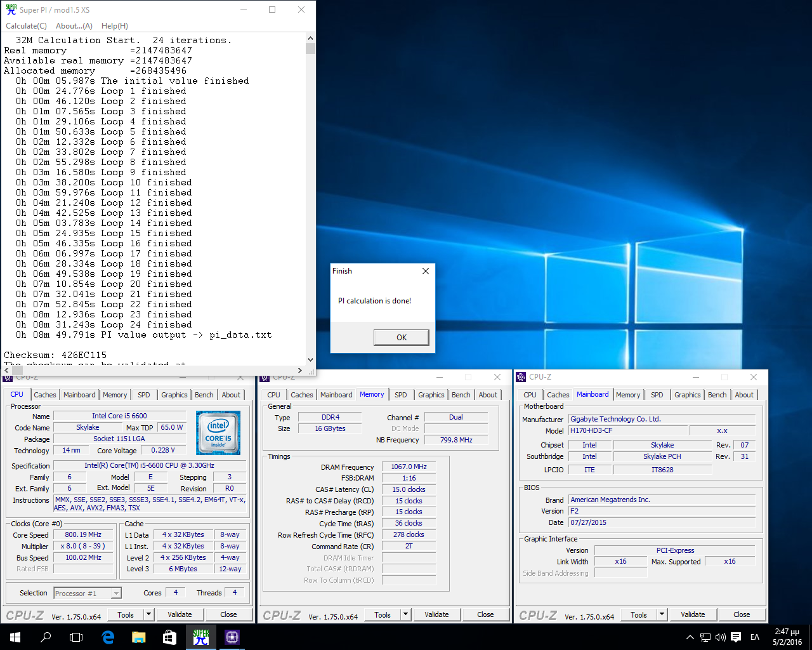Open Help(H) menu in Super PI
This screenshot has height=650, width=812.
(x=115, y=26)
